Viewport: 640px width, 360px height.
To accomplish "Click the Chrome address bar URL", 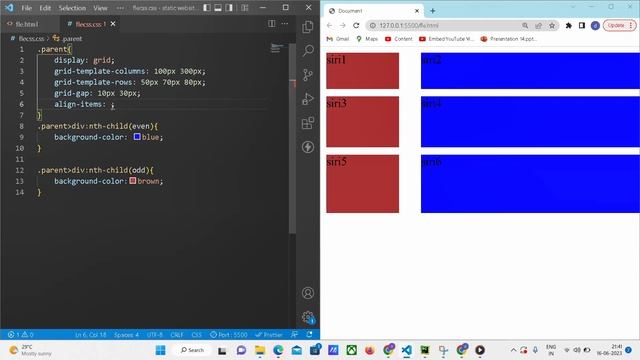I will click(x=409, y=25).
